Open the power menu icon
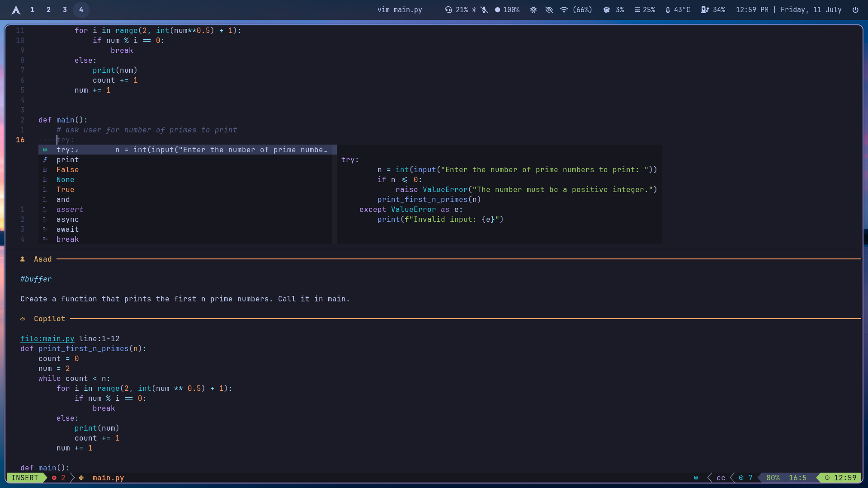This screenshot has width=868, height=488. 855,9
